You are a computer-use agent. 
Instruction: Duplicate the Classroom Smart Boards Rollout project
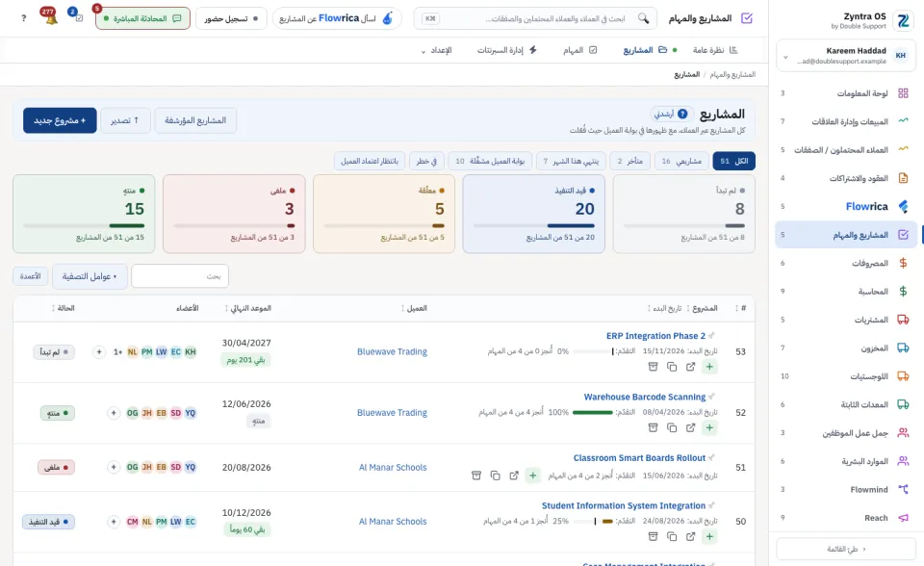click(495, 476)
